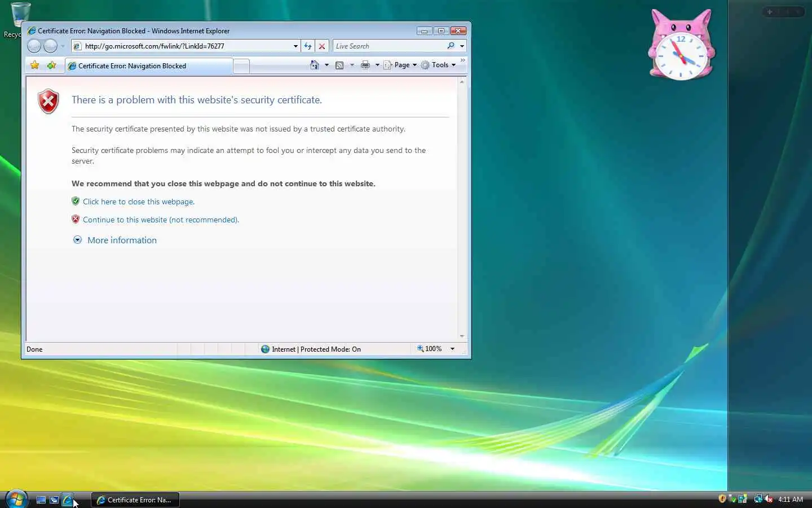
Task: Expand the Home button dropdown arrow
Action: click(x=326, y=65)
